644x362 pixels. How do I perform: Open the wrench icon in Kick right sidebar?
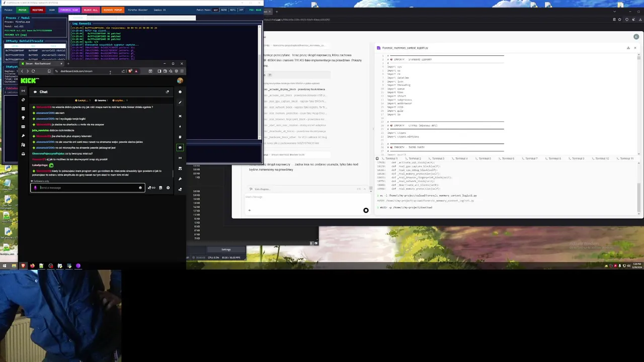180,178
